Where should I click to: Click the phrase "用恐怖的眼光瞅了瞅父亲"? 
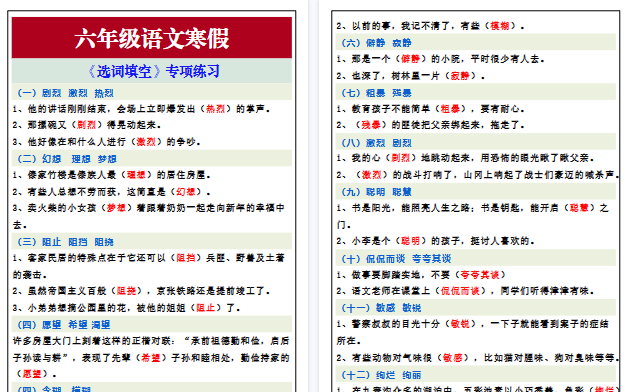535,158
